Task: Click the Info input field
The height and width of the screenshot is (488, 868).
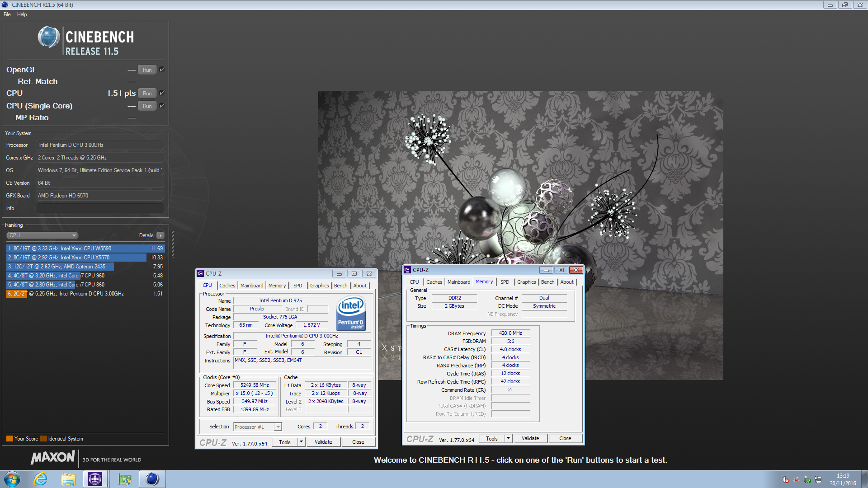Action: 99,208
